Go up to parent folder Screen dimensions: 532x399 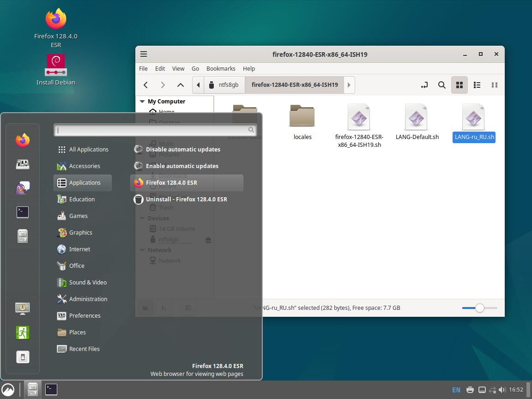point(181,85)
